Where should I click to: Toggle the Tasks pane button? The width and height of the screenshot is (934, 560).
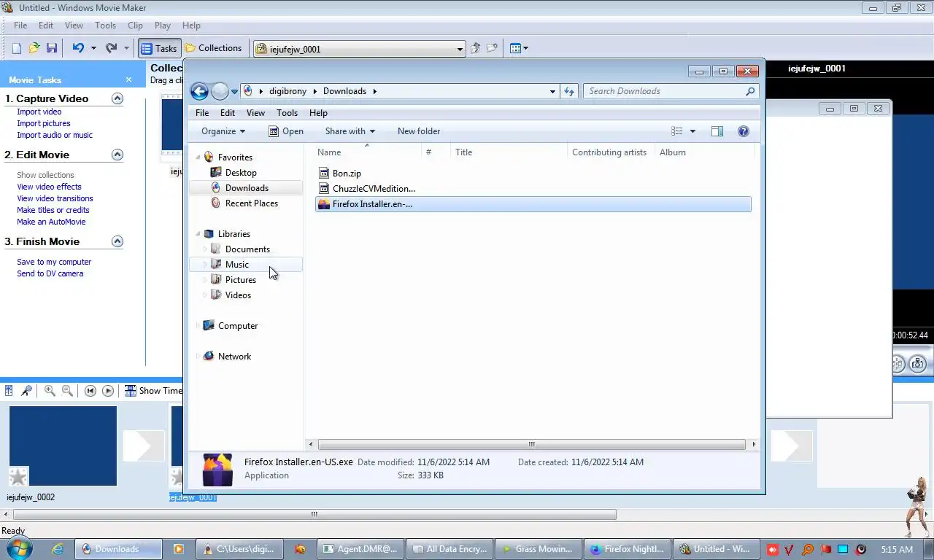(x=159, y=48)
